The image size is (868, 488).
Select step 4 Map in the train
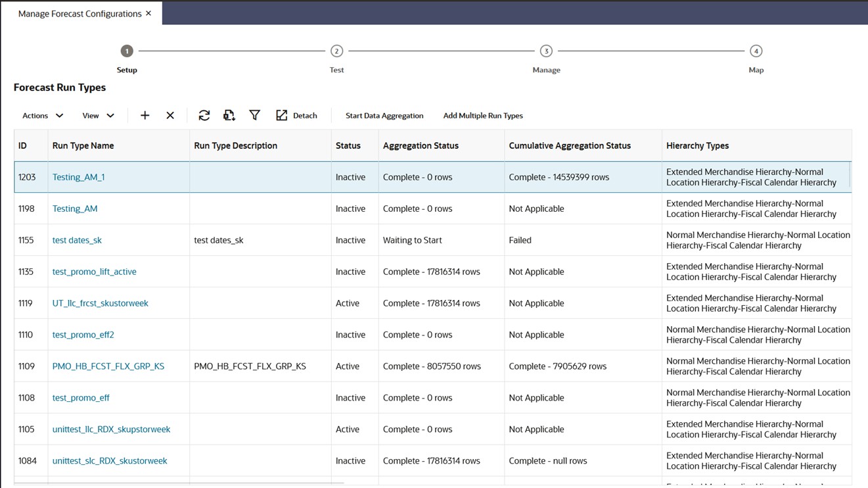tap(756, 51)
